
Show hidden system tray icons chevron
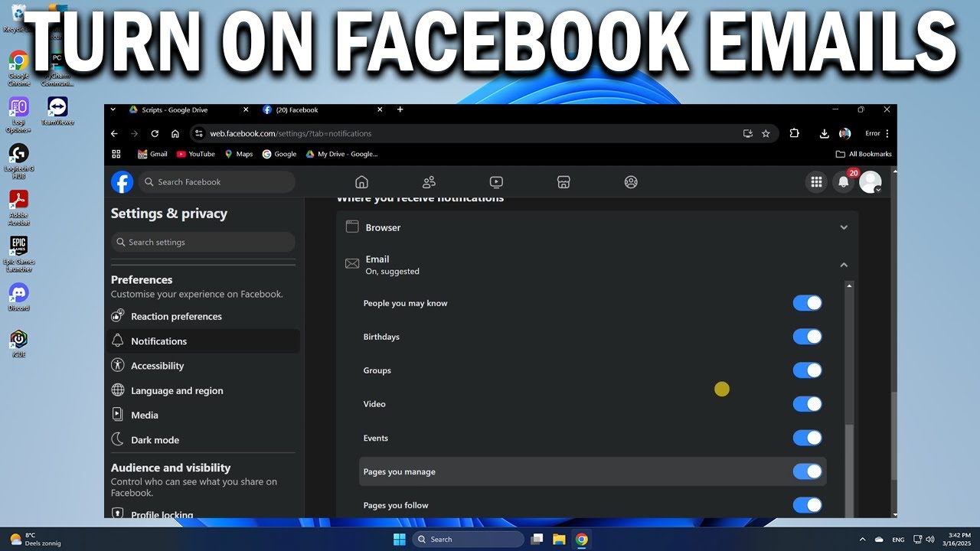tap(862, 540)
